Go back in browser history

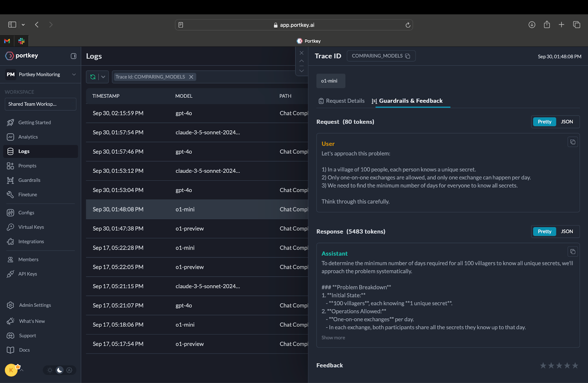(37, 25)
